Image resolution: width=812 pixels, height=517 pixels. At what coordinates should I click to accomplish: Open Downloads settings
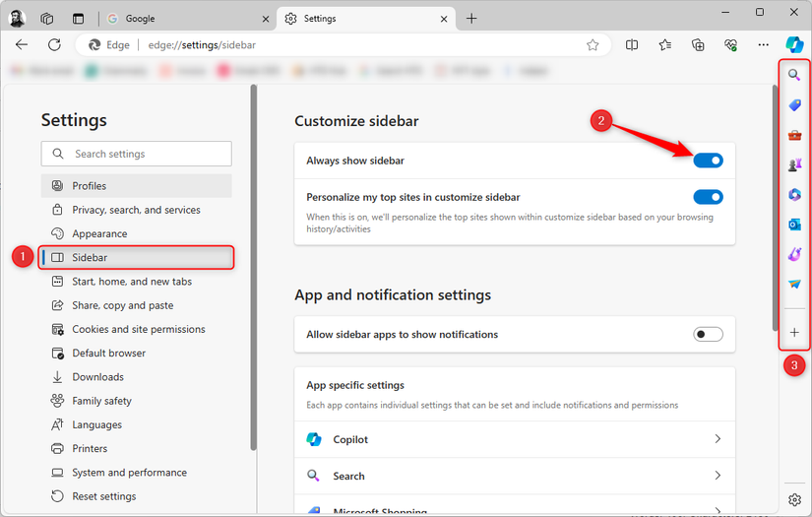click(x=136, y=376)
